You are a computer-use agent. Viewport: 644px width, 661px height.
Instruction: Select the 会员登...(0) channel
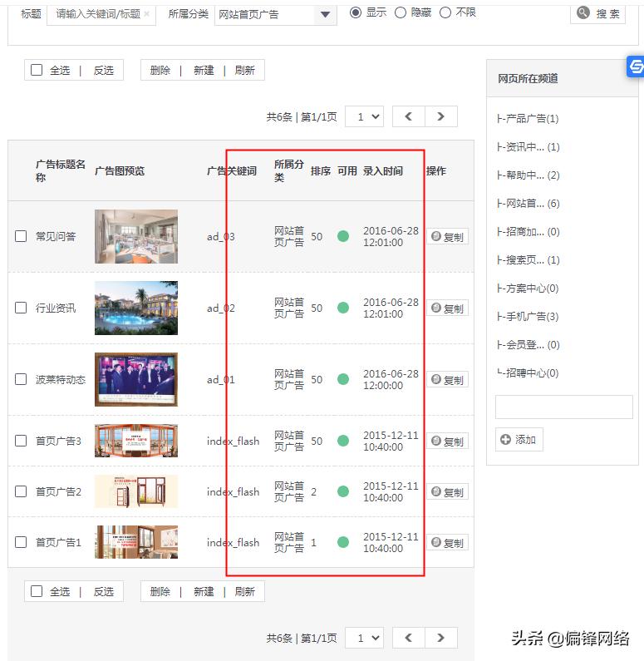[528, 345]
